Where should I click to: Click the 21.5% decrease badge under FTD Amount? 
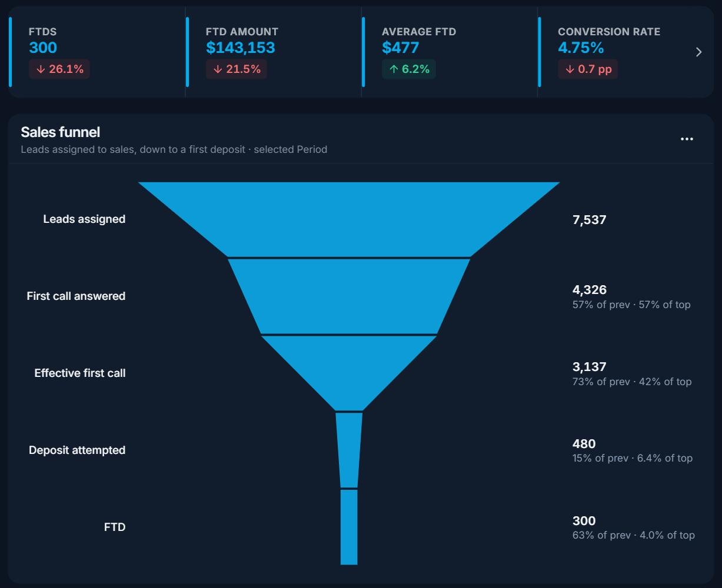[x=237, y=69]
